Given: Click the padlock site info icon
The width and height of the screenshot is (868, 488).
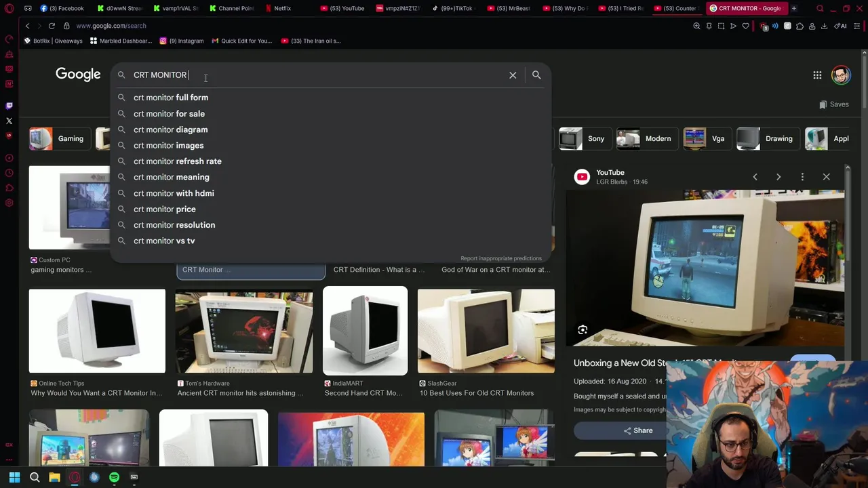Looking at the screenshot, I should [x=66, y=26].
